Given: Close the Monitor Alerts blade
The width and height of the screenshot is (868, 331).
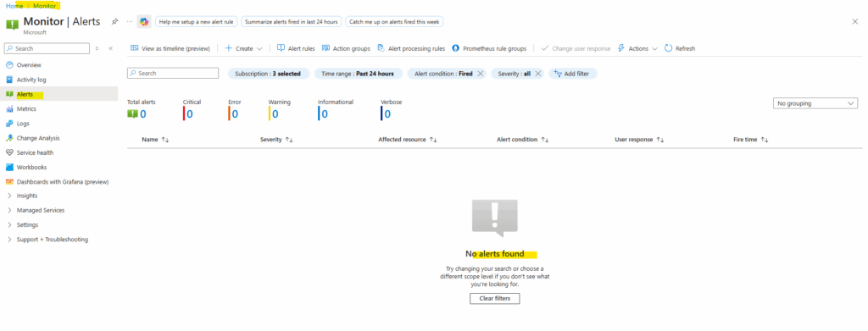Looking at the screenshot, I should point(854,21).
